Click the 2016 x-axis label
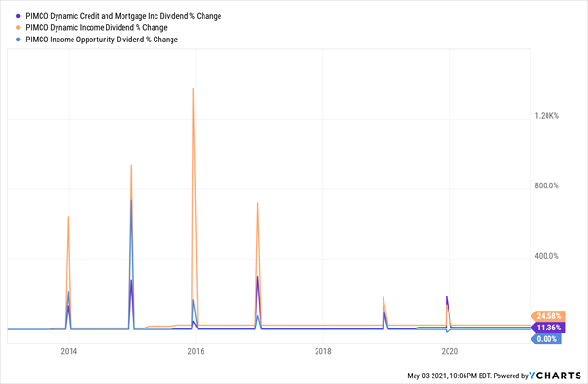 coord(196,351)
